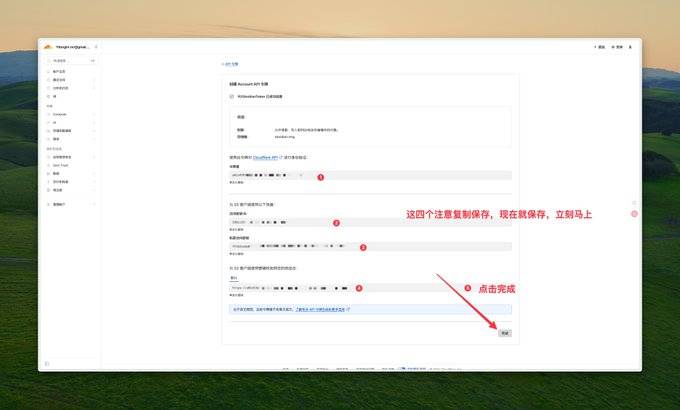680x410 pixels.
Task: Open the learn more link in the info banner
Action: 325,310
